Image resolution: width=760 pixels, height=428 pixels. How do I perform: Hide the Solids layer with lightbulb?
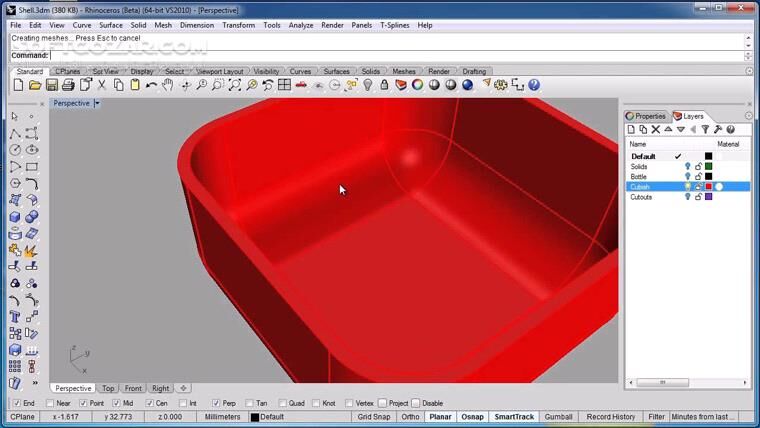(687, 167)
